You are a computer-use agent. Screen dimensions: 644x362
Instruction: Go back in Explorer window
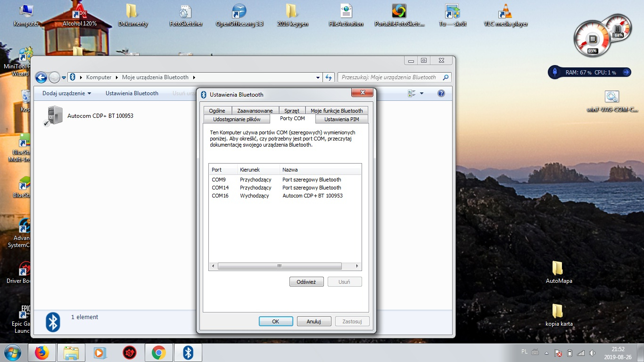click(41, 77)
